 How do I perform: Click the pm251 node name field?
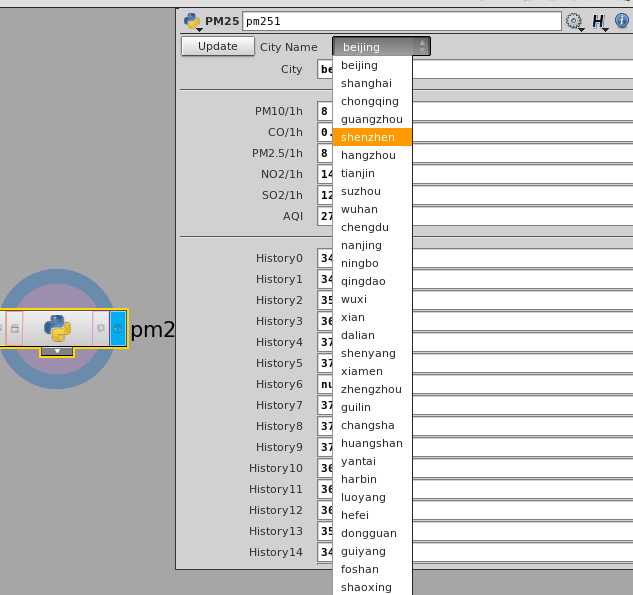401,21
